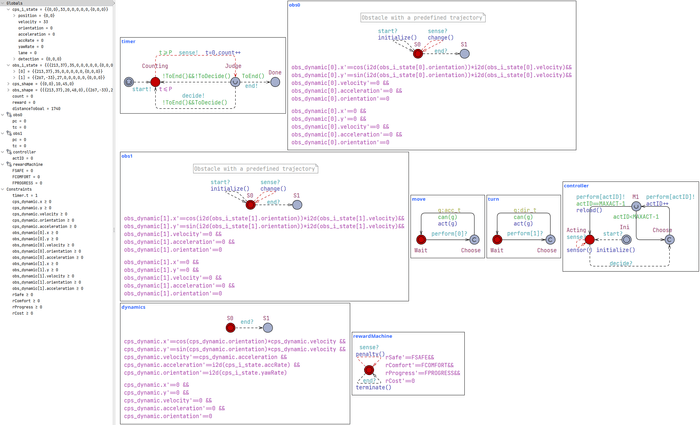
Task: Click the obs1 process icon in variables tree
Action: (x=9, y=133)
